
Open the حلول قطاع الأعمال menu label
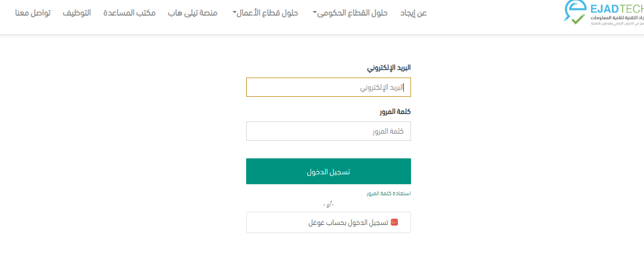pos(268,13)
